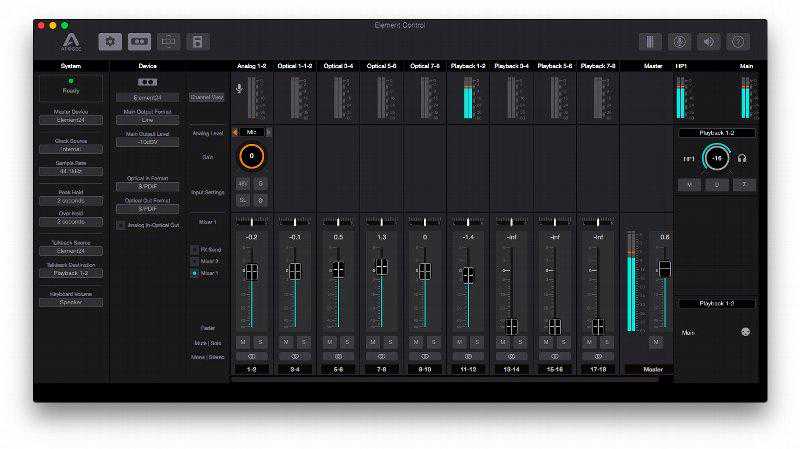800x449 pixels.
Task: Click the headphone icon beside HP1 knob
Action: tap(742, 158)
